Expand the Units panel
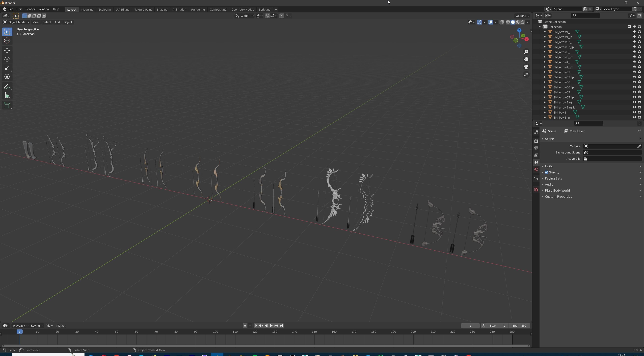 click(x=549, y=166)
